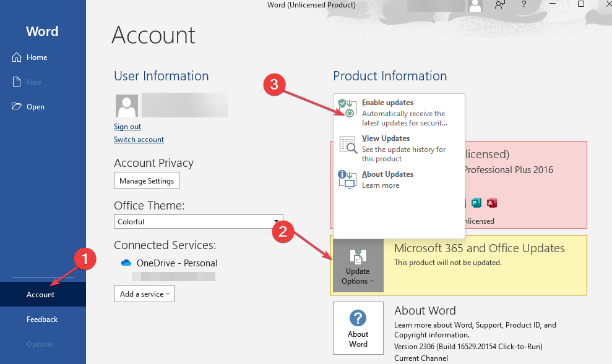Click the Sign out link
Image resolution: width=612 pixels, height=364 pixels.
[127, 127]
